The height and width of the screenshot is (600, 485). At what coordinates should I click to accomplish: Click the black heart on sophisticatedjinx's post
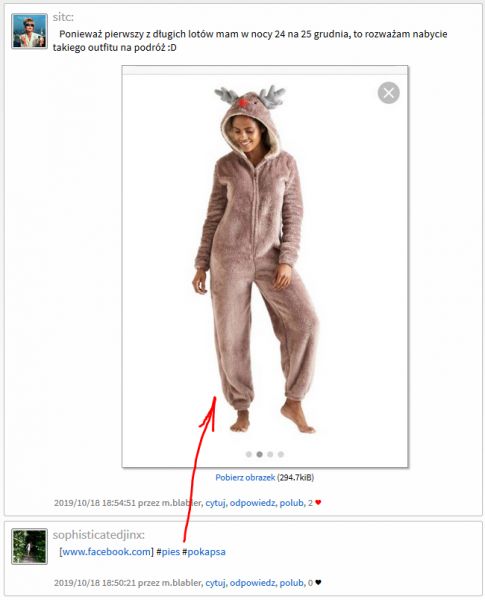click(318, 583)
